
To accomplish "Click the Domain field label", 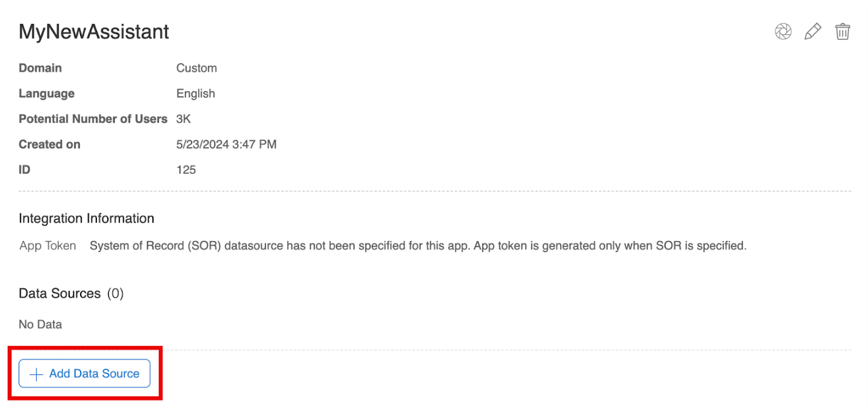I will tap(40, 68).
